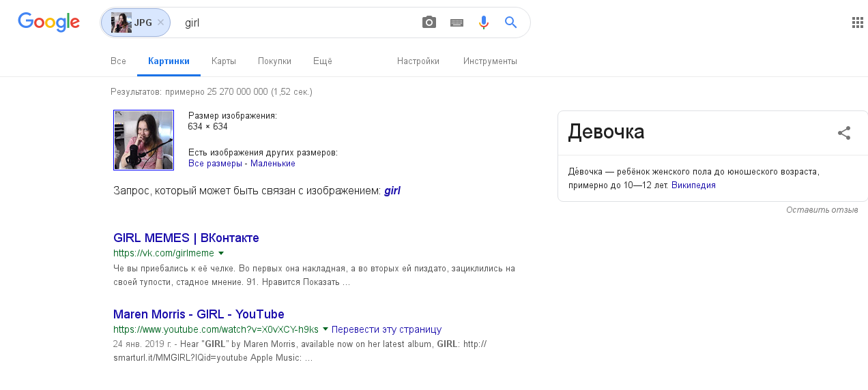Follow the related query link 'girl'
The height and width of the screenshot is (390, 868).
(392, 191)
